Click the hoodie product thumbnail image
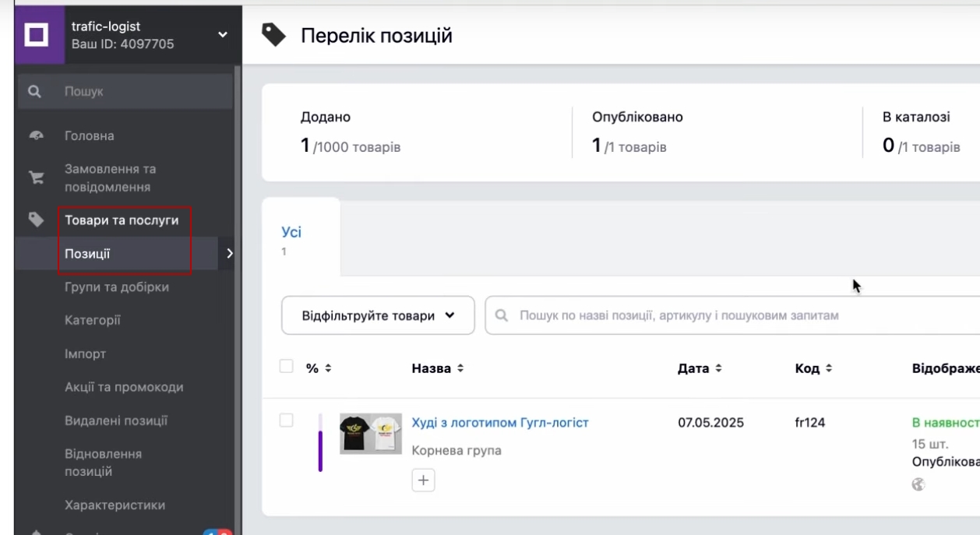 point(371,434)
